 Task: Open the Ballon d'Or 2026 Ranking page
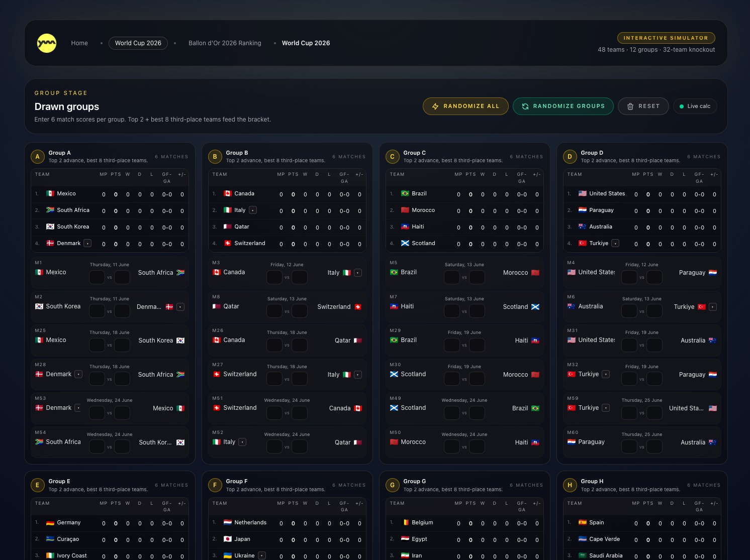point(225,43)
